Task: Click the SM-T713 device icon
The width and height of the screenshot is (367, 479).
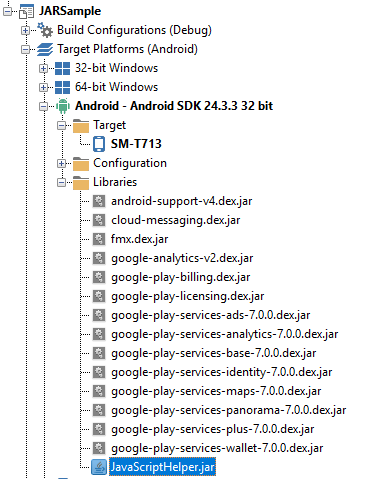Action: [x=99, y=144]
